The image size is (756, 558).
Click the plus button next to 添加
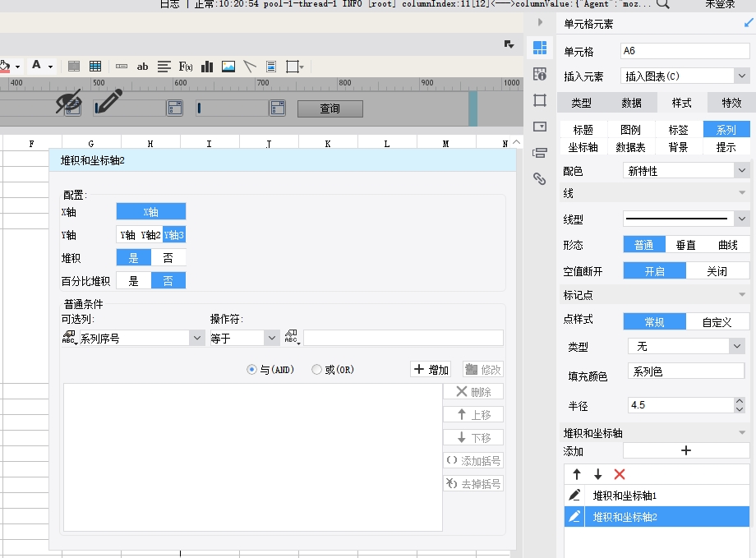coord(686,450)
